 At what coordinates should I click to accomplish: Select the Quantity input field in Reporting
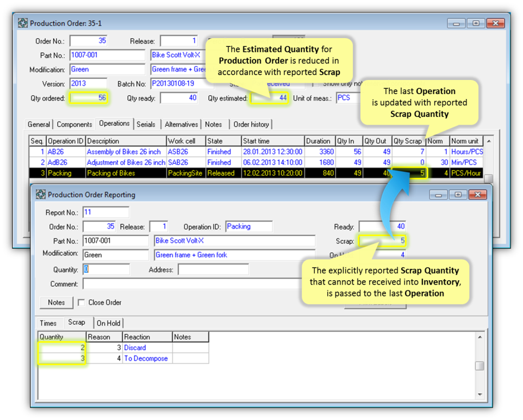(106, 269)
